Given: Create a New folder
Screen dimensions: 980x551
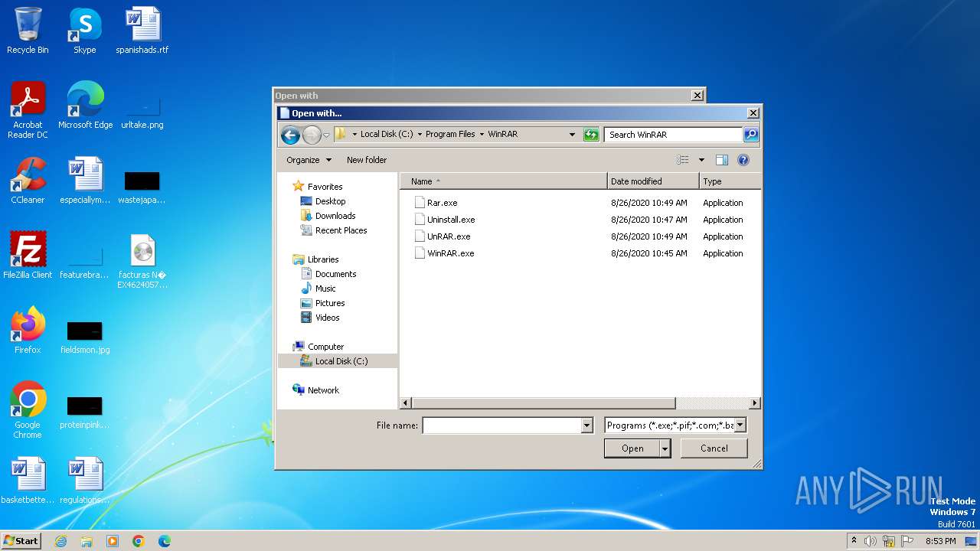Looking at the screenshot, I should pyautogui.click(x=367, y=160).
